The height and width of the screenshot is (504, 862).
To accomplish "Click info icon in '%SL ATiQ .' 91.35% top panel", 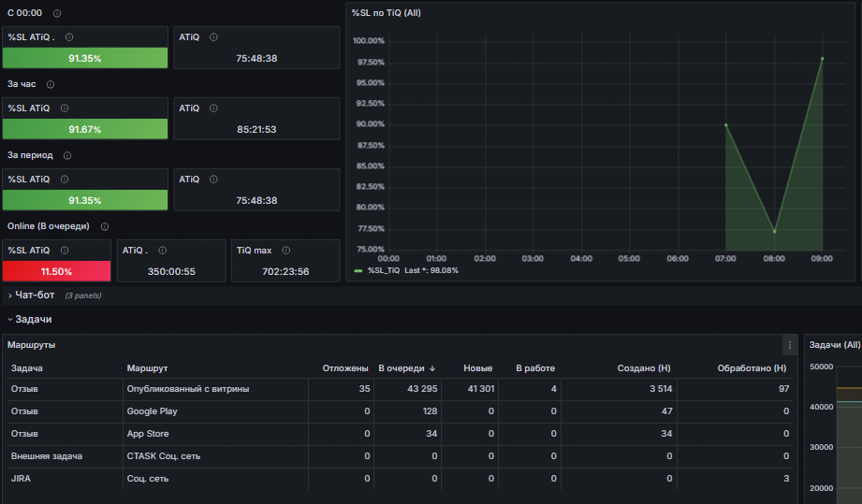I will click(x=69, y=37).
